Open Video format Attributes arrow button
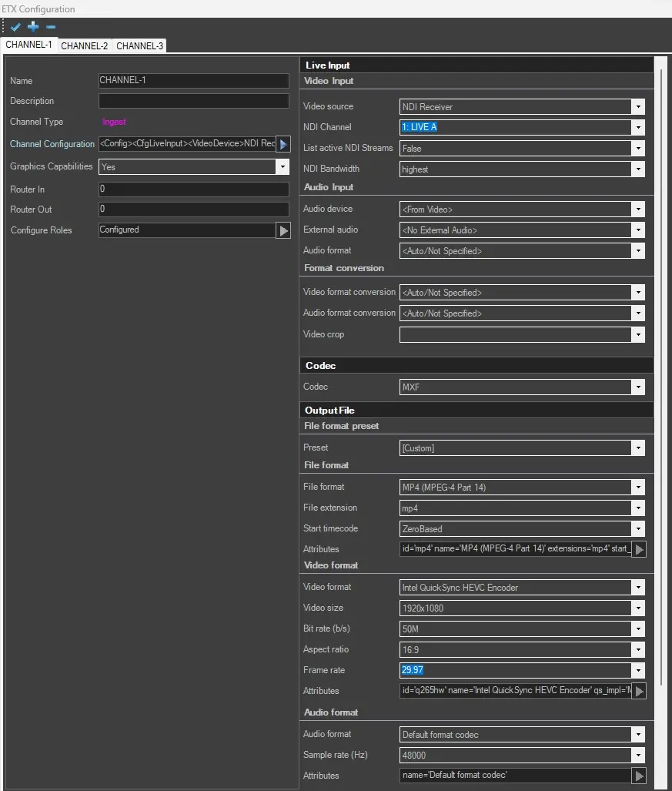The height and width of the screenshot is (791, 672). coord(638,692)
